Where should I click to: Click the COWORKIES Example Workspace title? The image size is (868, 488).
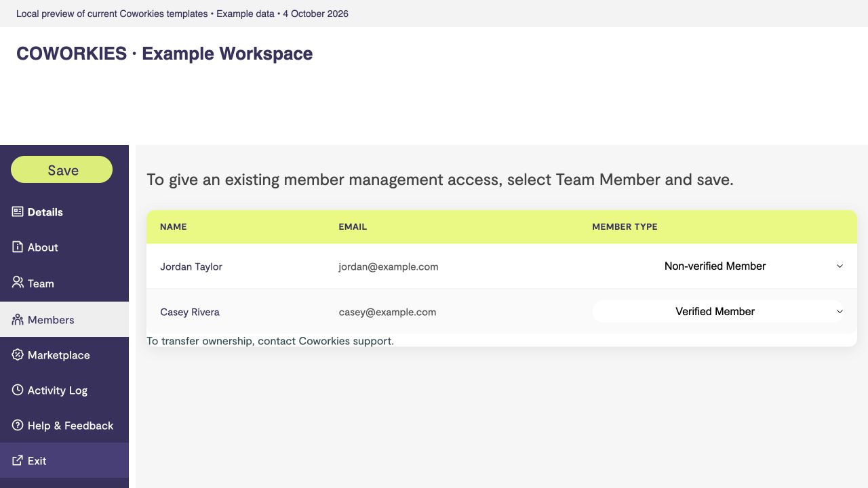coord(165,54)
